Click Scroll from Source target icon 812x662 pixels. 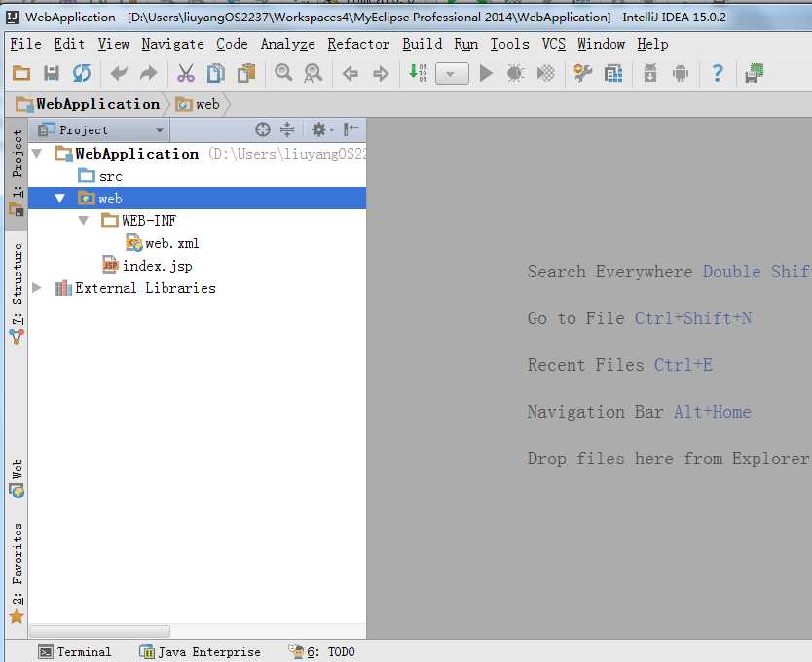coord(263,129)
